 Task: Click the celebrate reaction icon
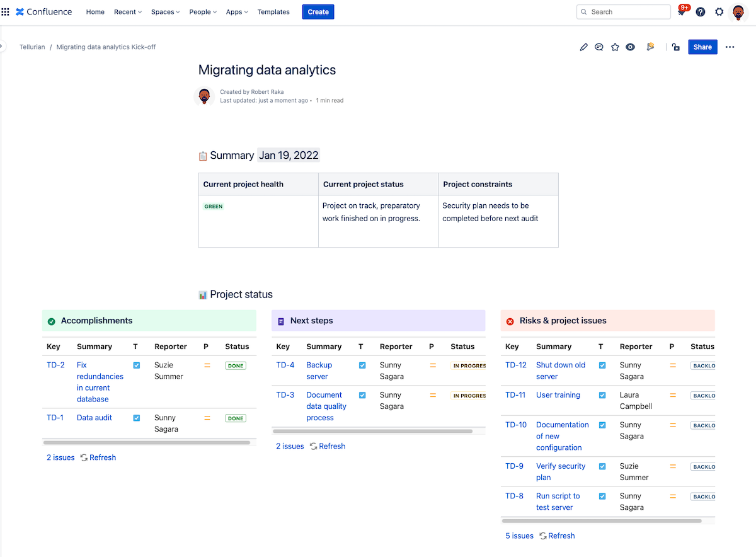pyautogui.click(x=650, y=47)
